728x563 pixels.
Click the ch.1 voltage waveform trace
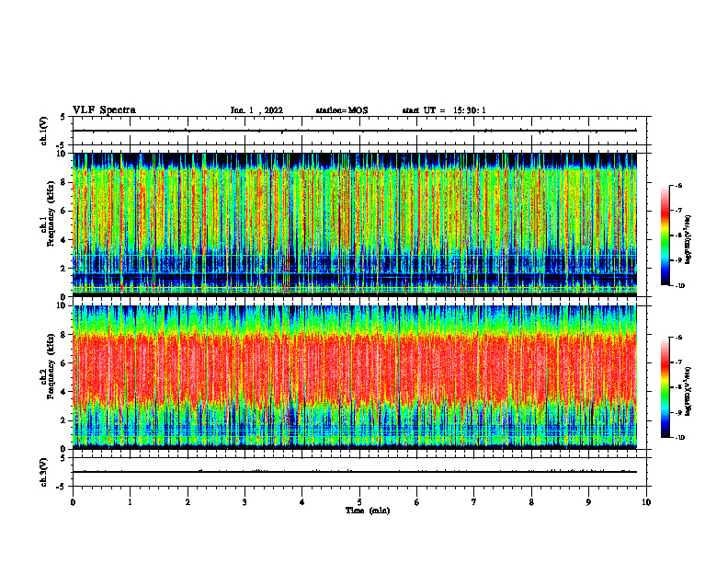pyautogui.click(x=355, y=131)
